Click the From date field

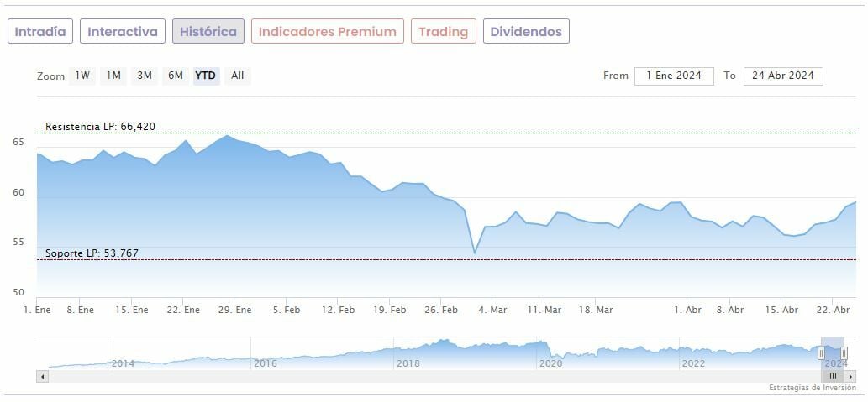click(x=674, y=76)
